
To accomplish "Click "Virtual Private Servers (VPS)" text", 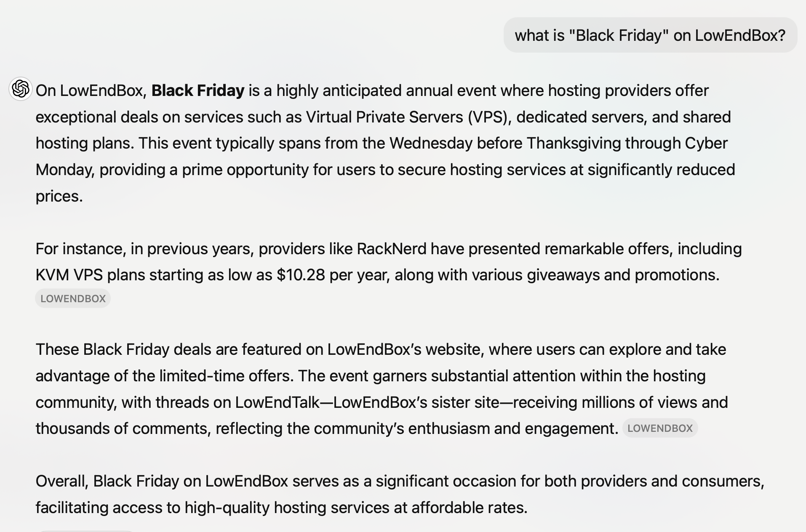I will click(x=406, y=117).
